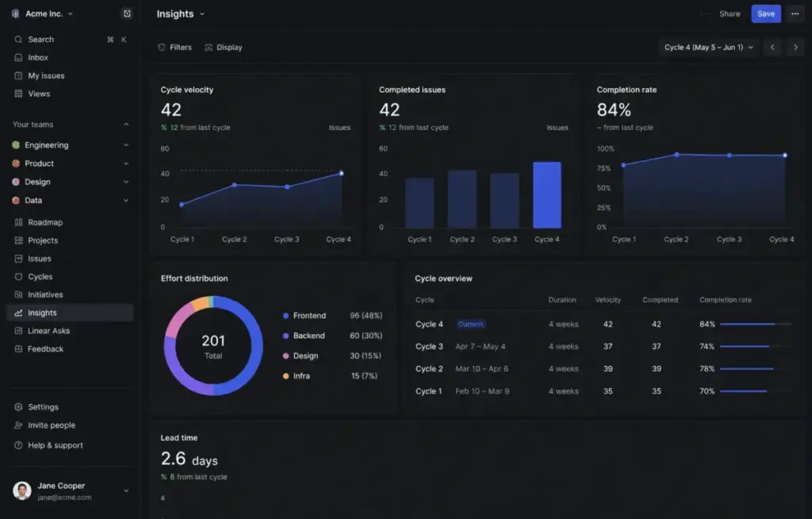Click the Settings gear icon

click(18, 407)
